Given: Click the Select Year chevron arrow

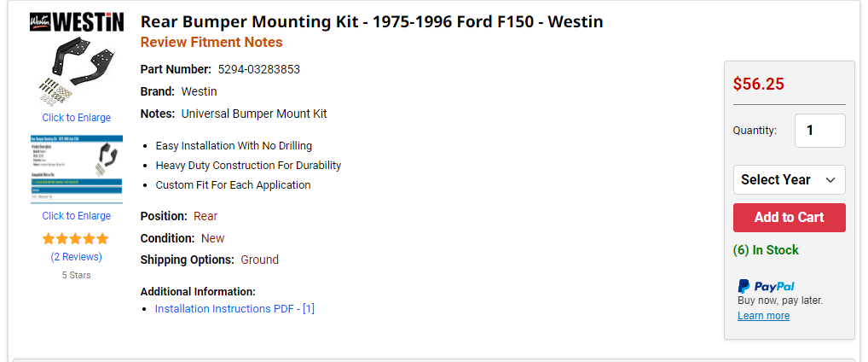Looking at the screenshot, I should coord(830,180).
